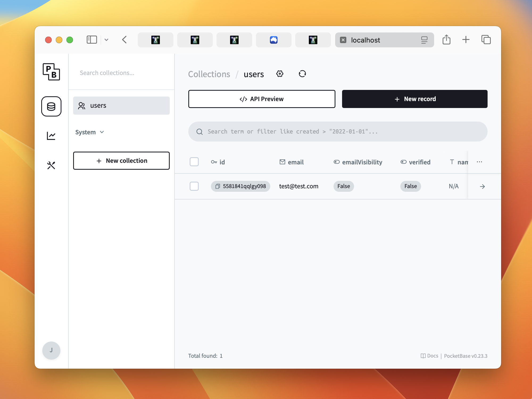
Task: Open Safari sidebar dropdown chevron
Action: [x=106, y=40]
